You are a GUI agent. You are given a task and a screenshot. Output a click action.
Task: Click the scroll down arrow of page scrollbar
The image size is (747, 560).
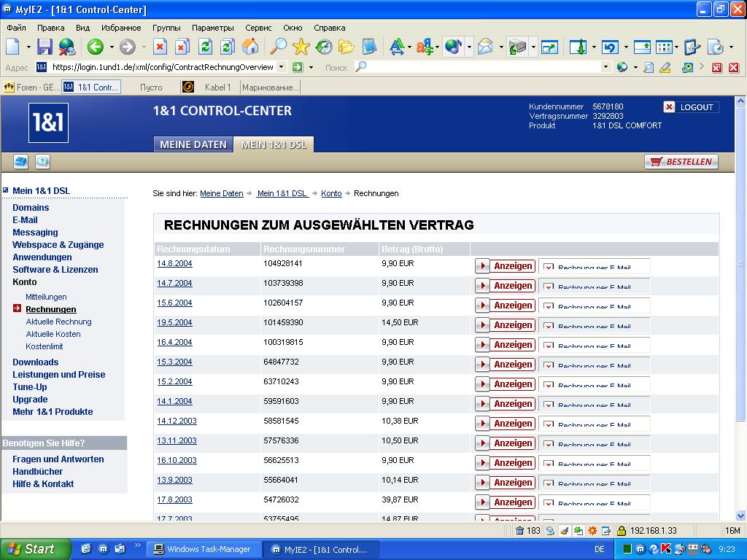tap(740, 516)
